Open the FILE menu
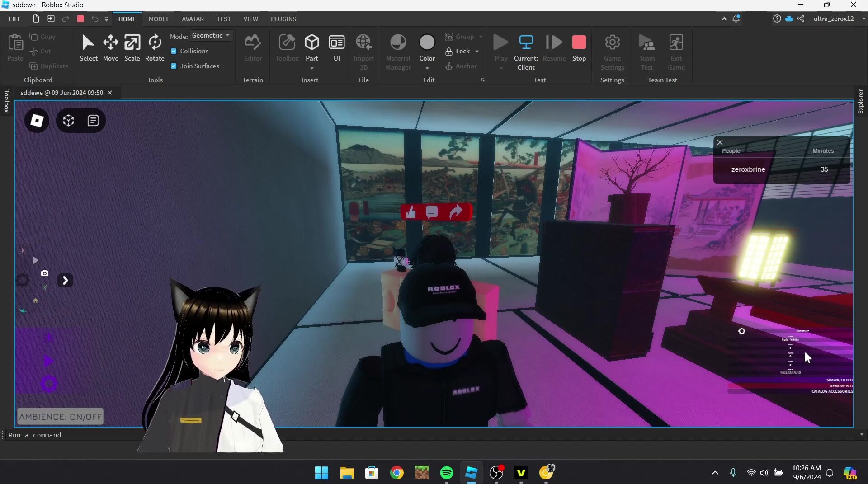Viewport: 868px width, 484px height. (x=15, y=19)
